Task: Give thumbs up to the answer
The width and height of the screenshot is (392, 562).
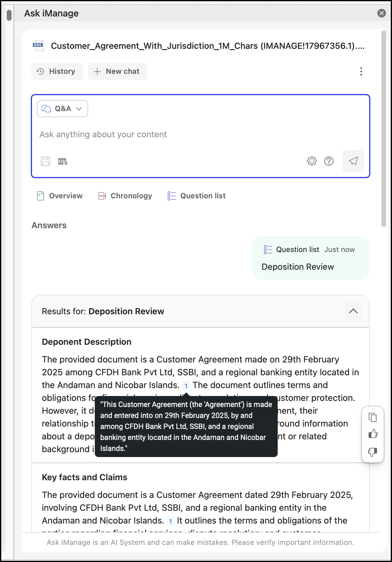Action: [372, 434]
